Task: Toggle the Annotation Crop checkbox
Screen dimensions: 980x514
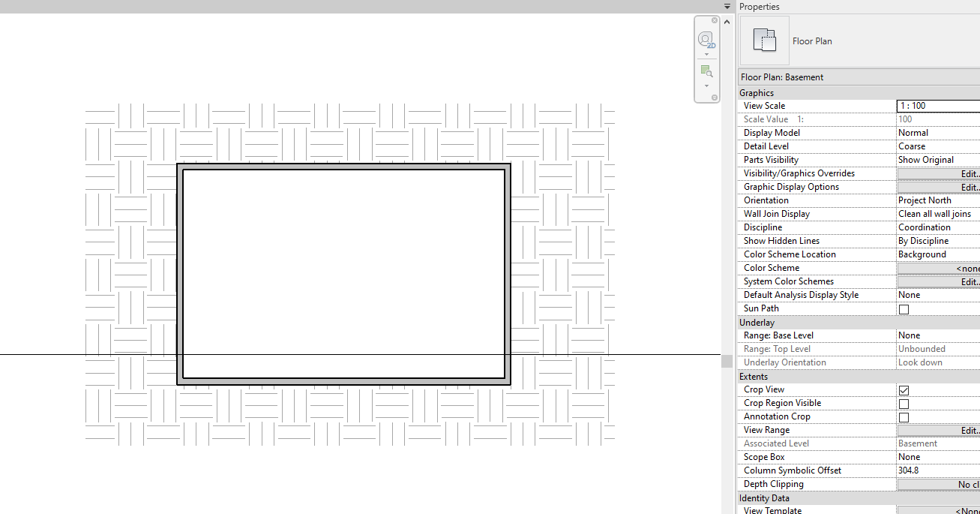Action: [x=904, y=416]
